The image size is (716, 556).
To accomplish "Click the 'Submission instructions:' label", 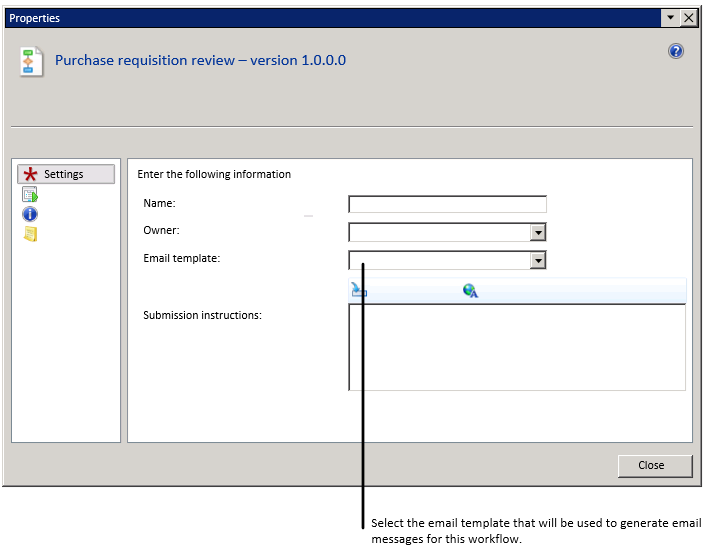I will click(x=202, y=315).
